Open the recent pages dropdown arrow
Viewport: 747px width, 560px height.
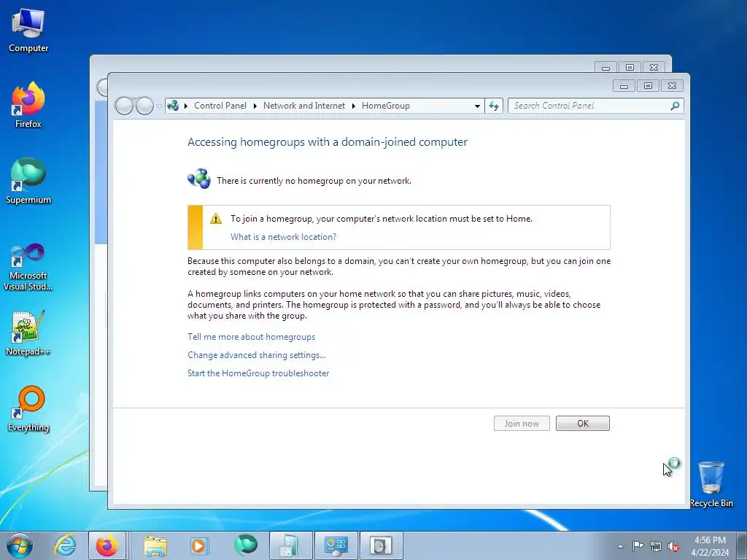[159, 106]
